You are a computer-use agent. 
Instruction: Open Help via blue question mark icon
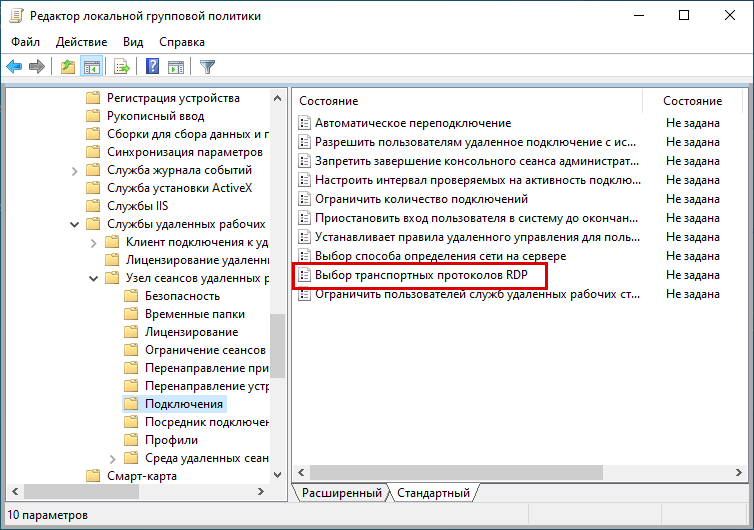click(x=152, y=66)
